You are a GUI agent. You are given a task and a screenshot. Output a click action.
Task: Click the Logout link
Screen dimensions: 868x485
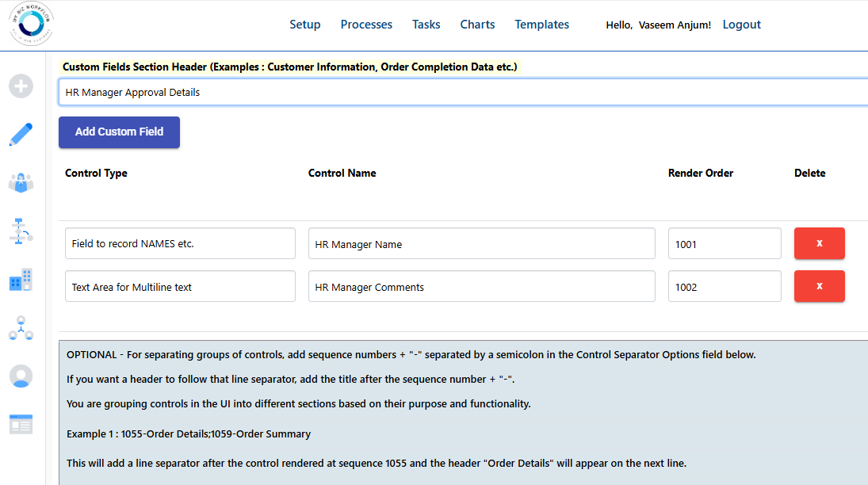click(742, 25)
